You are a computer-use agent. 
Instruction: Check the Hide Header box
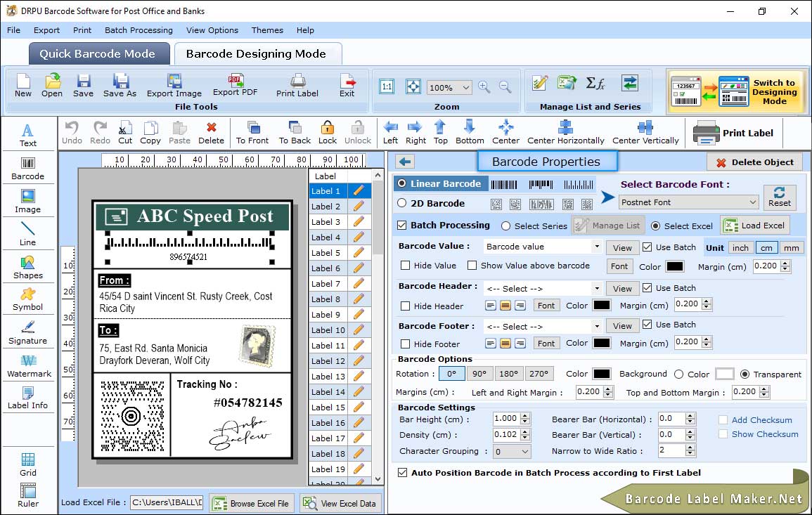(x=406, y=306)
